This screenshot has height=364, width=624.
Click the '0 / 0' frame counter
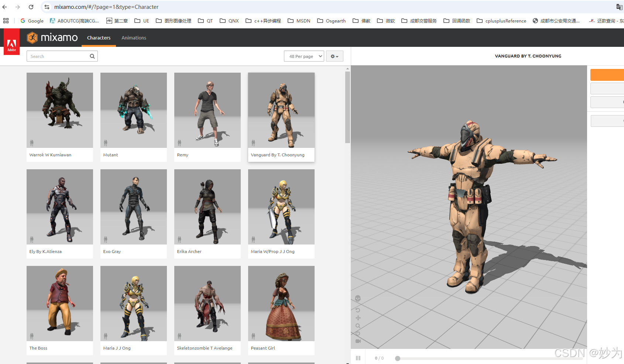click(x=379, y=358)
